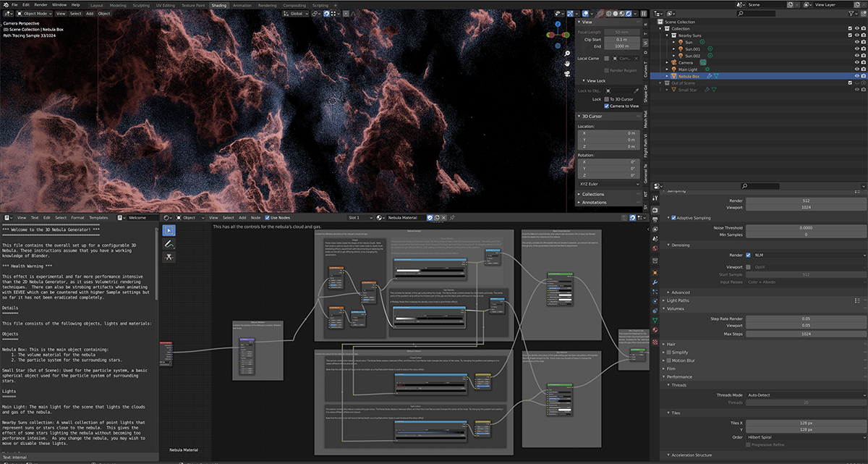The image size is (868, 464).
Task: Expand the Camera item in outliner
Action: (x=668, y=62)
